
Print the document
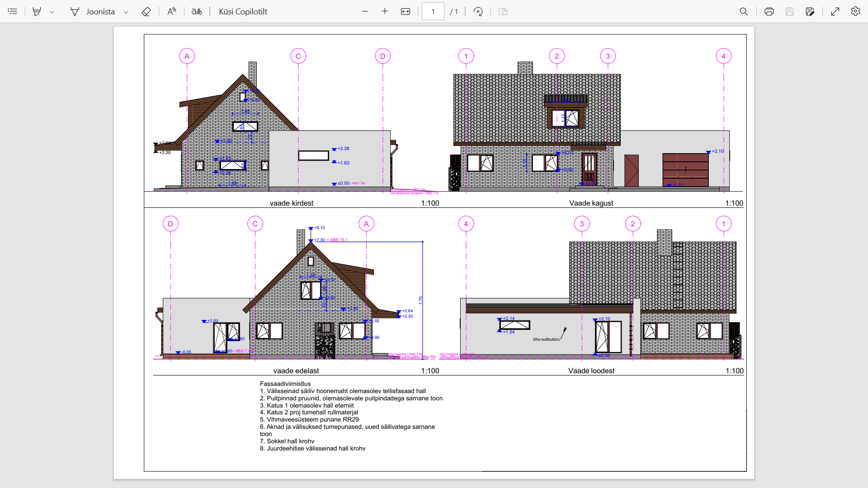coord(769,11)
